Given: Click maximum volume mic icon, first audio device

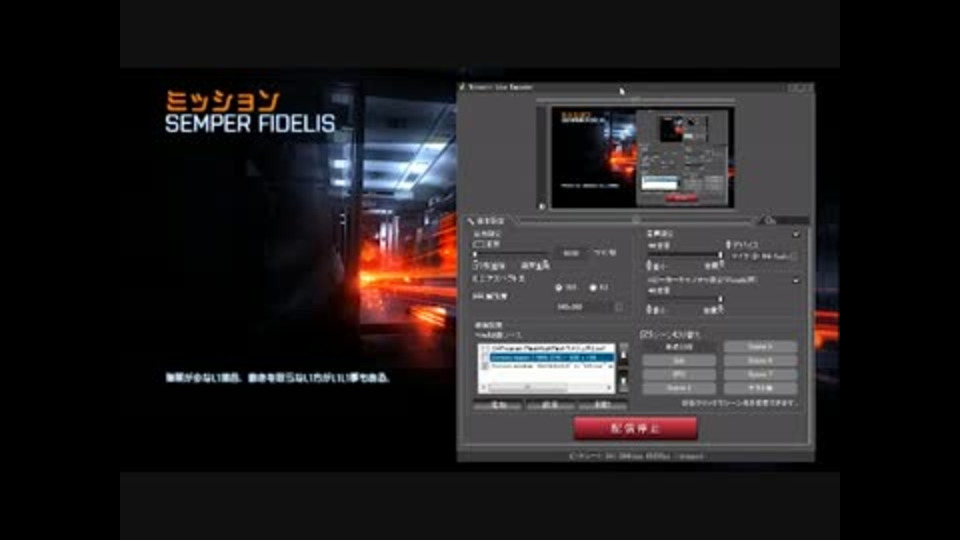Looking at the screenshot, I should pyautogui.click(x=722, y=265).
